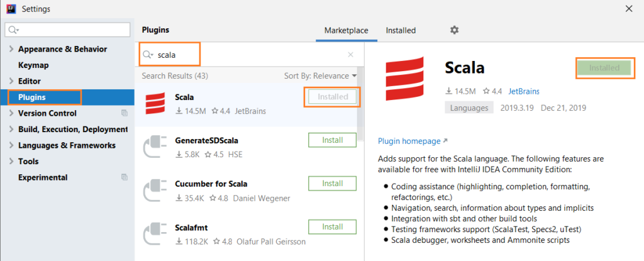644x261 pixels.
Task: Click the plugin search magnifier icon
Action: point(148,55)
